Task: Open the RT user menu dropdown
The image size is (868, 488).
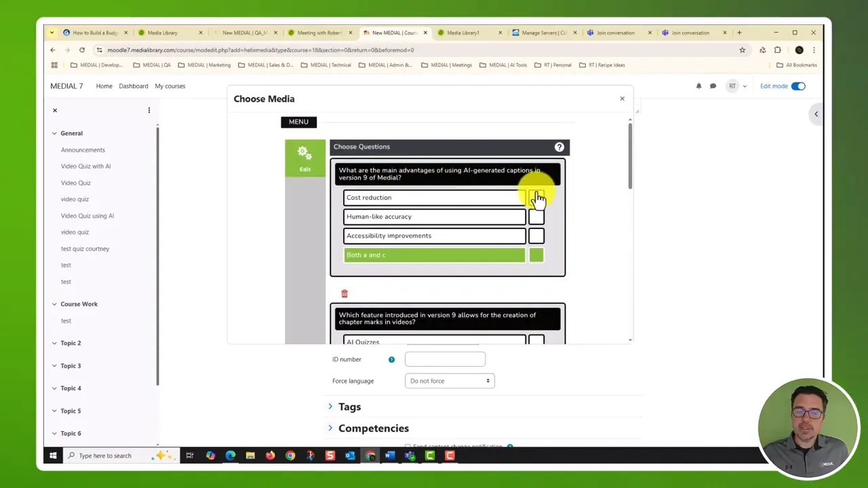Action: (x=736, y=86)
